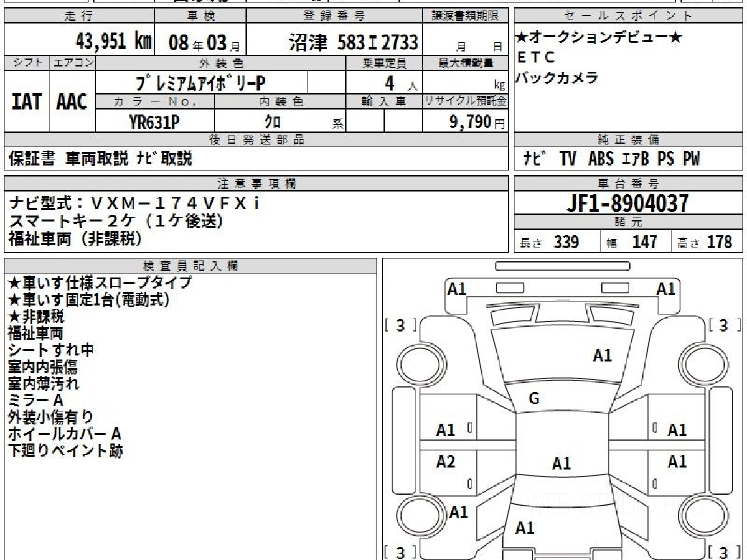Click the G mark on windshield diagram
The height and width of the screenshot is (560, 747).
point(533,399)
